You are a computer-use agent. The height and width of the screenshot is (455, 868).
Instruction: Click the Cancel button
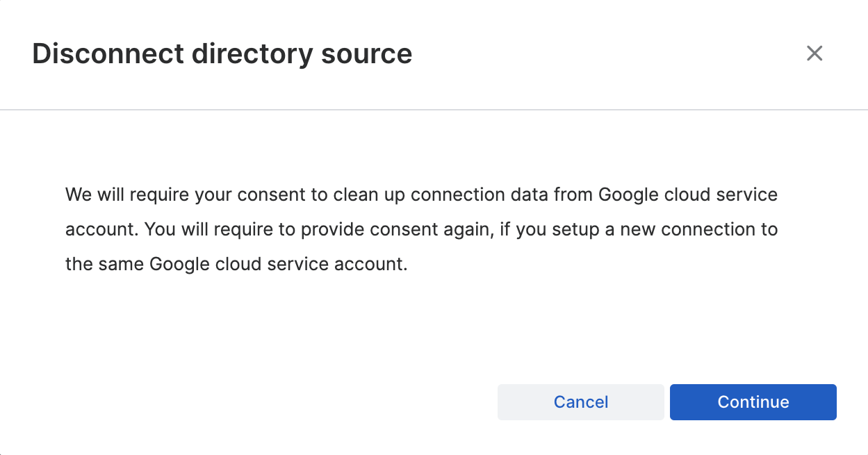tap(580, 402)
